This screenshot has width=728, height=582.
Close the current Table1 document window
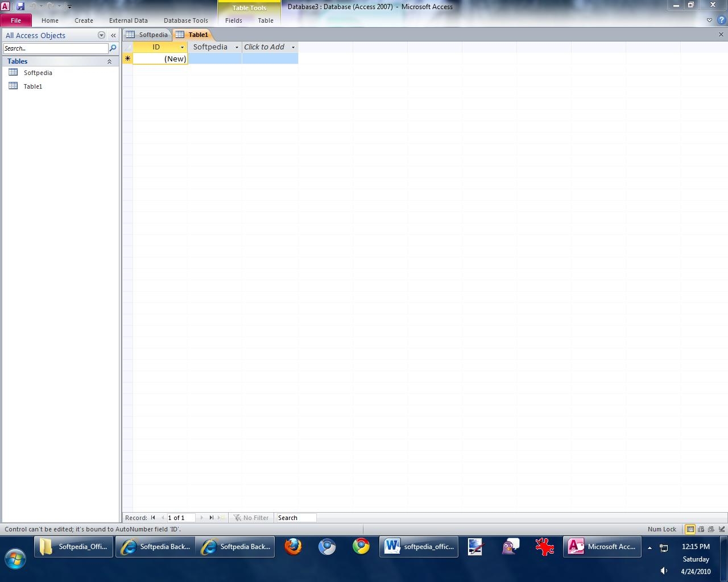click(721, 35)
